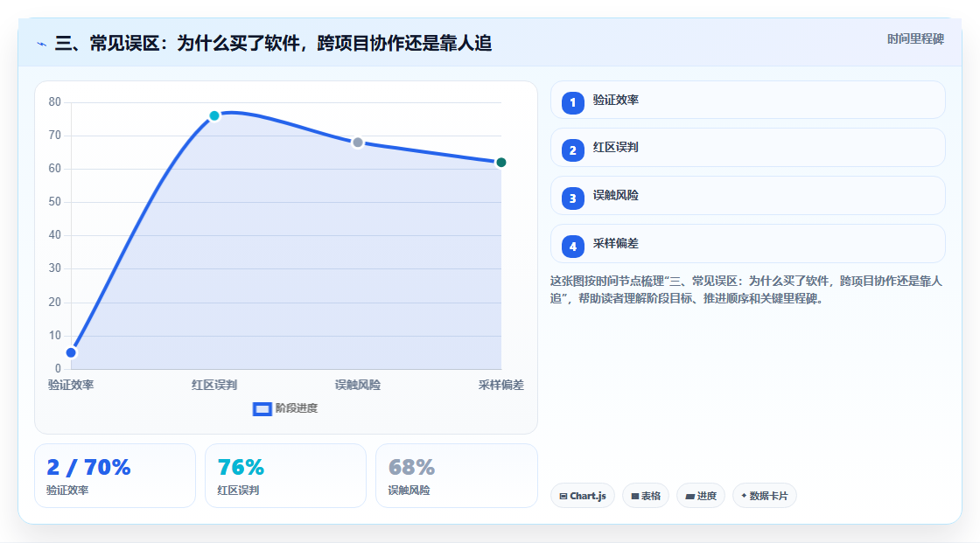The height and width of the screenshot is (543, 980).
Task: Select the 进度 tag
Action: [x=701, y=496]
